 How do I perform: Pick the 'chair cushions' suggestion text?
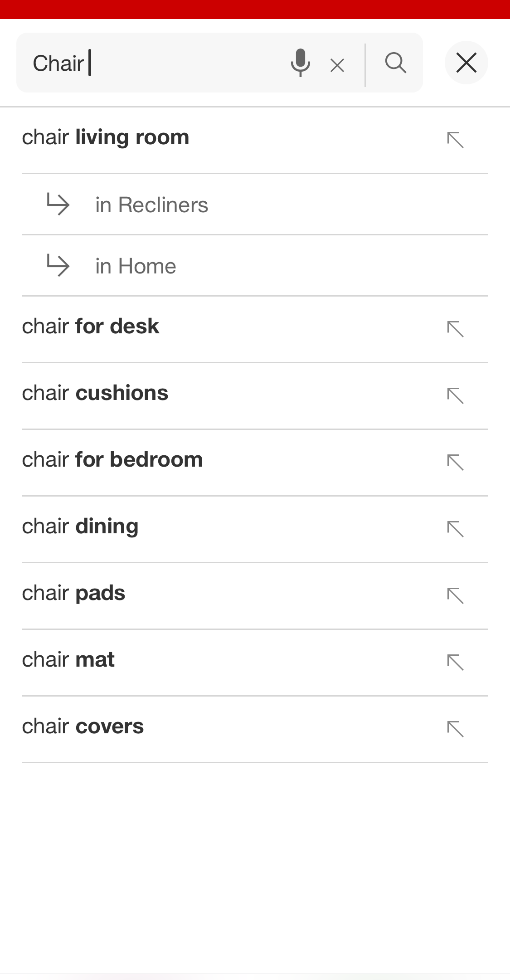click(x=95, y=393)
